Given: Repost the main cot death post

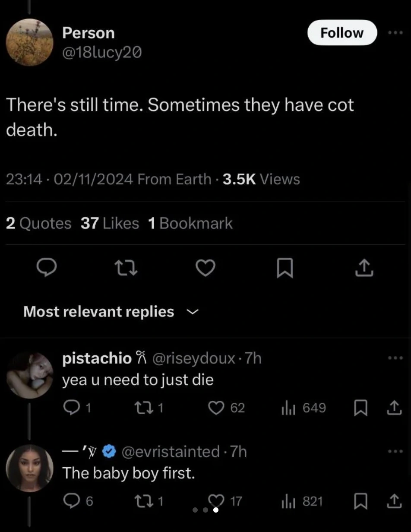Looking at the screenshot, I should (x=127, y=269).
